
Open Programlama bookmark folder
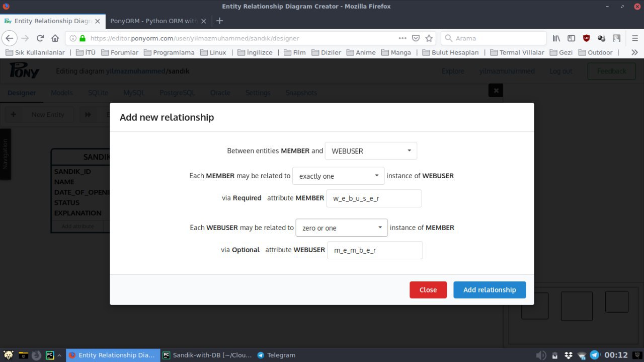pos(169,52)
